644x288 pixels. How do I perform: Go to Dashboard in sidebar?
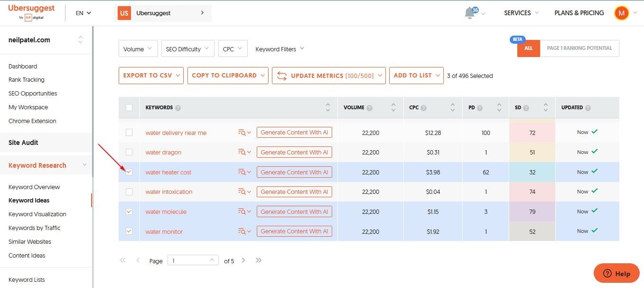click(23, 67)
